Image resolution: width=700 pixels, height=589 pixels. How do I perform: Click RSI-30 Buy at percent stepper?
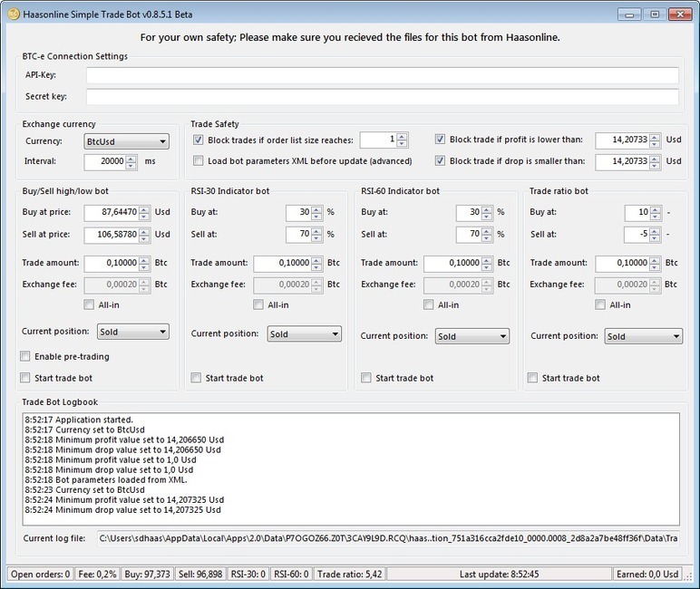[316, 213]
